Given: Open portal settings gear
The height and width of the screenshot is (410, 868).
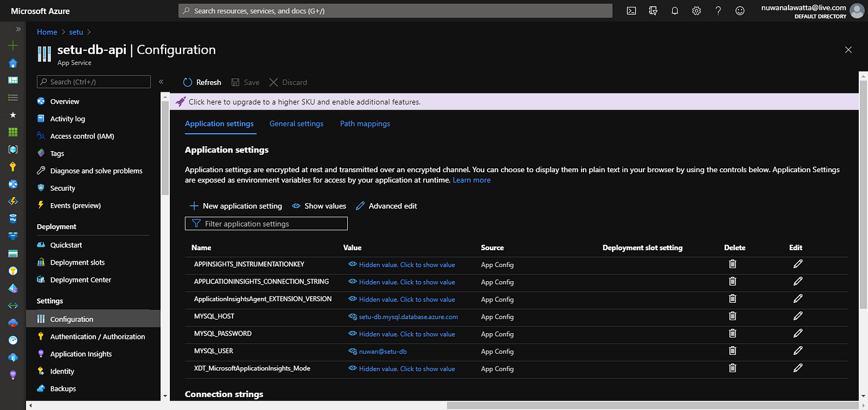Looking at the screenshot, I should 696,11.
